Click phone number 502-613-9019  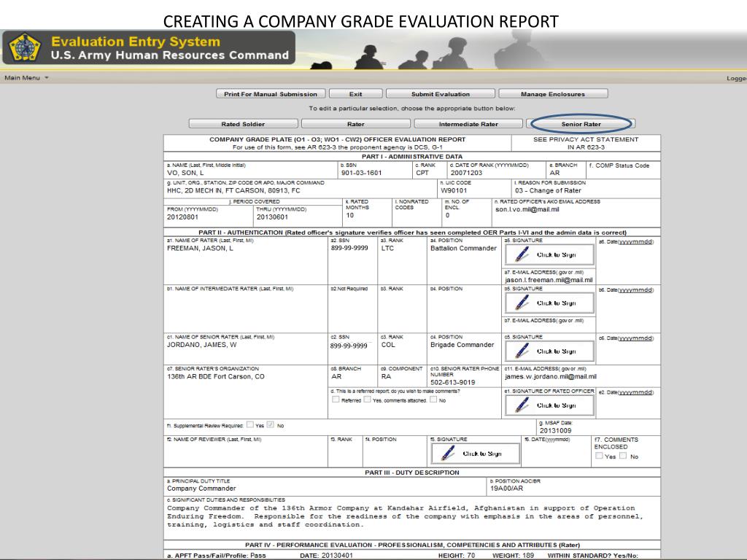452,382
